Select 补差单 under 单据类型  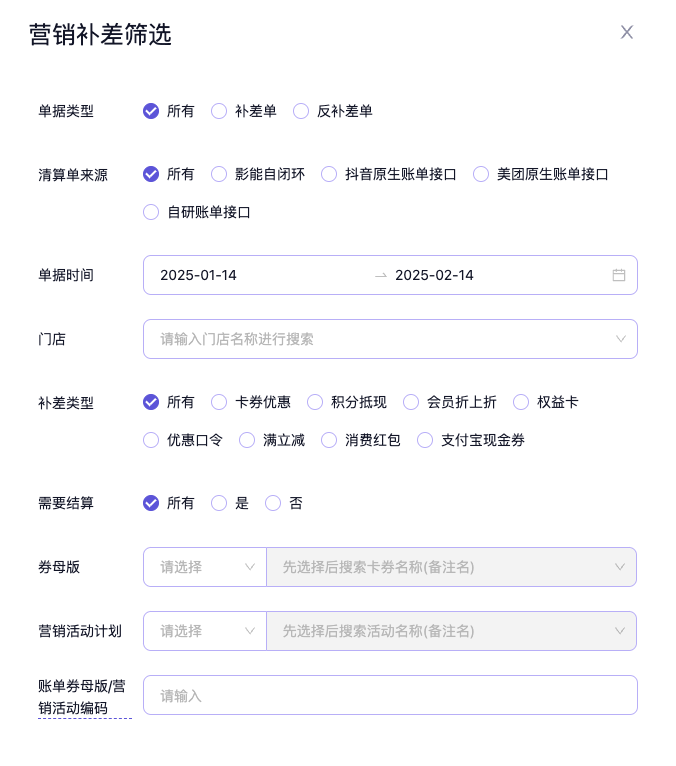point(219,111)
